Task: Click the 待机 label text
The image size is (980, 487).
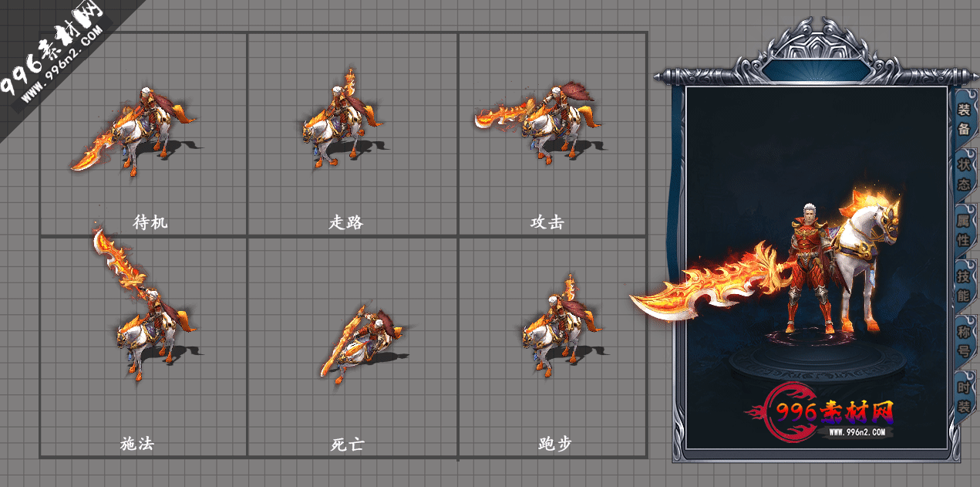Action: click(150, 222)
